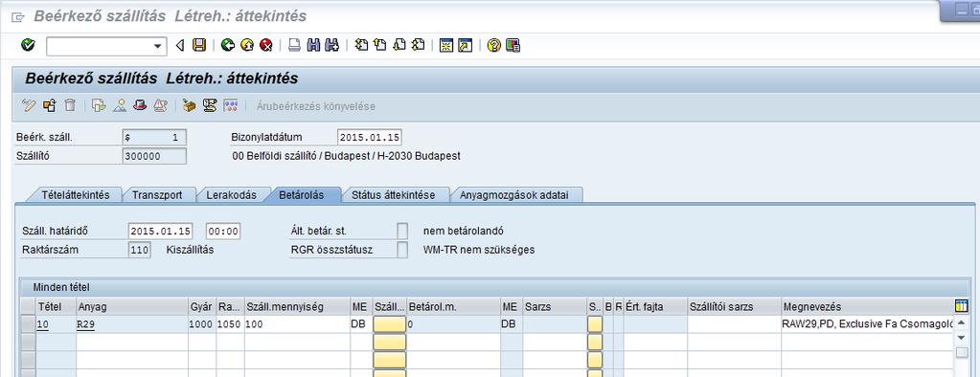Screen dimensions: 980x377
Task: Click the Ált. betár. st. status box
Action: point(402,231)
